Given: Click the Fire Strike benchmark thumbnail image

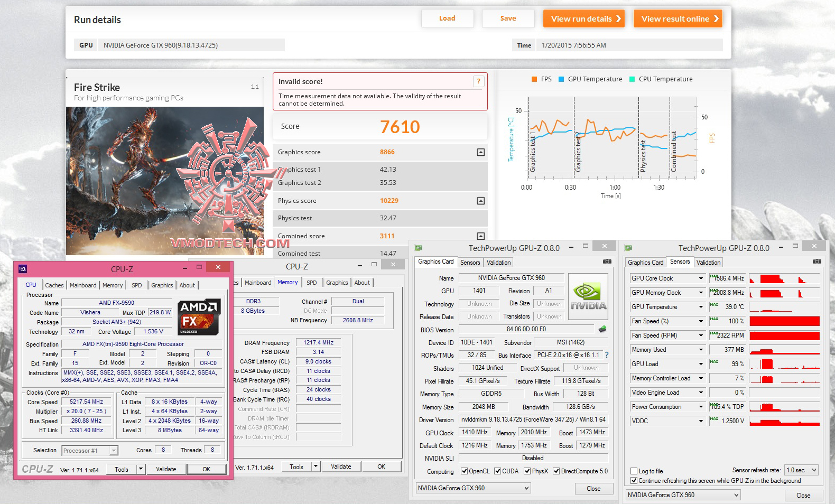Looking at the screenshot, I should click(165, 181).
